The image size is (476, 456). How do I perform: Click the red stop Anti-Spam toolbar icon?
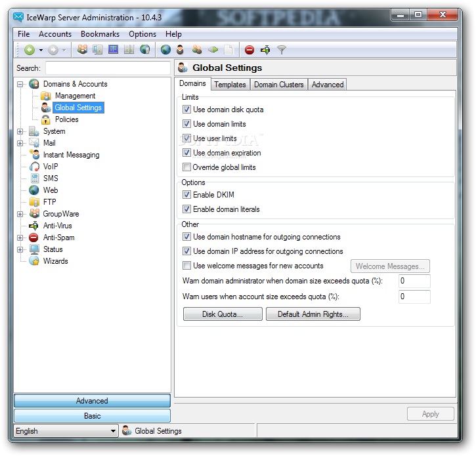click(x=249, y=50)
